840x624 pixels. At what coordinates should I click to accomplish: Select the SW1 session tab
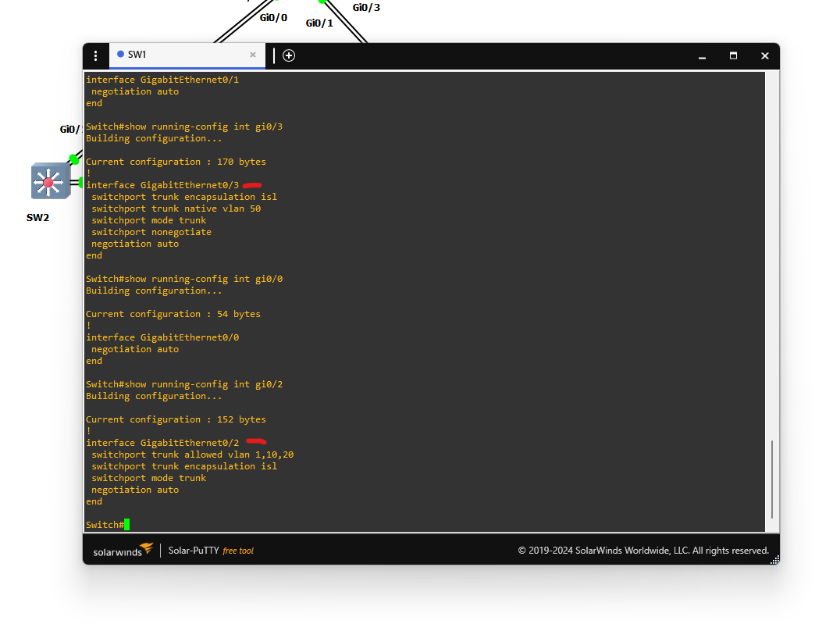point(187,55)
